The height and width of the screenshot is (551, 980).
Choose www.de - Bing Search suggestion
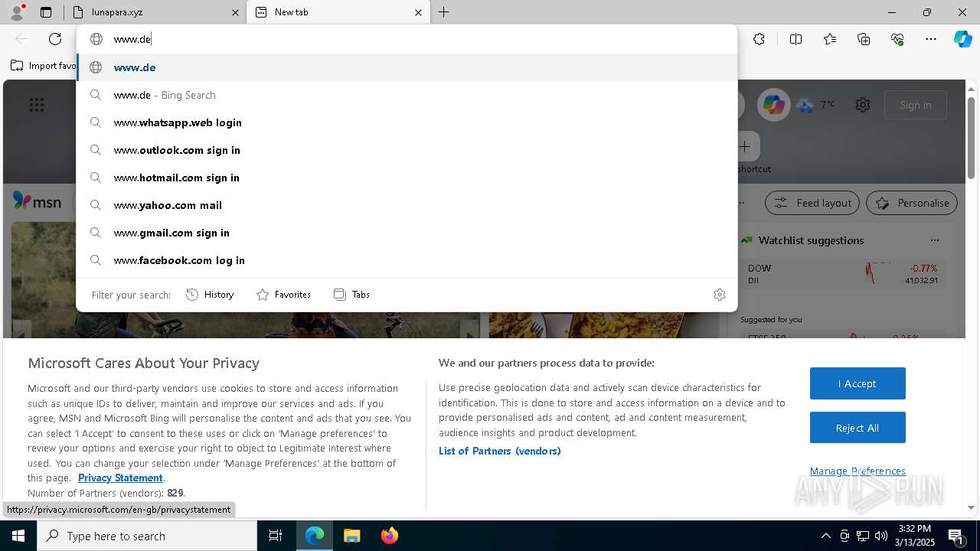pos(407,95)
